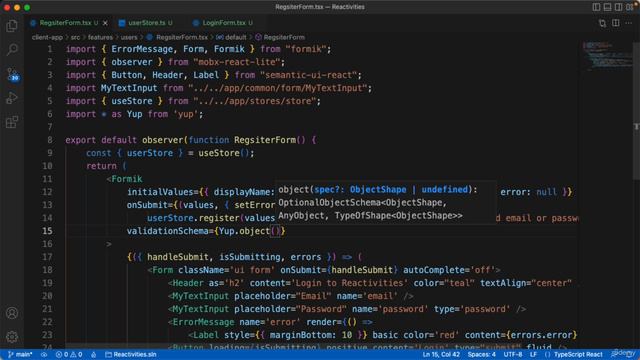The image size is (640, 360).
Task: Select RegsiterForm symbol in the breadcrumb
Action: point(284,37)
